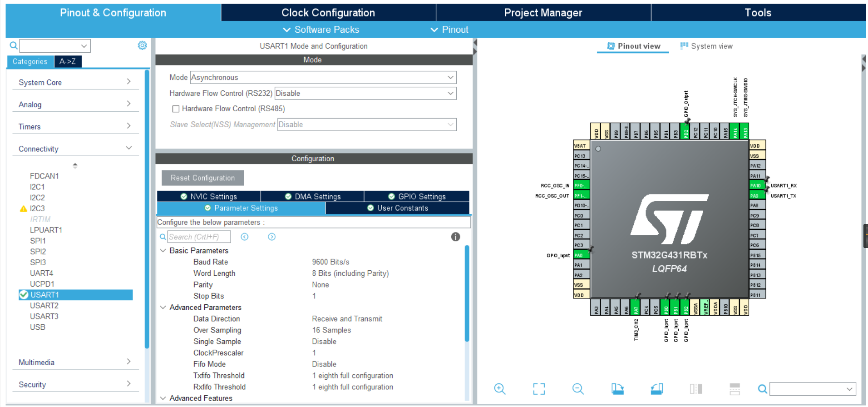Open the User Constants tab

[x=398, y=208]
